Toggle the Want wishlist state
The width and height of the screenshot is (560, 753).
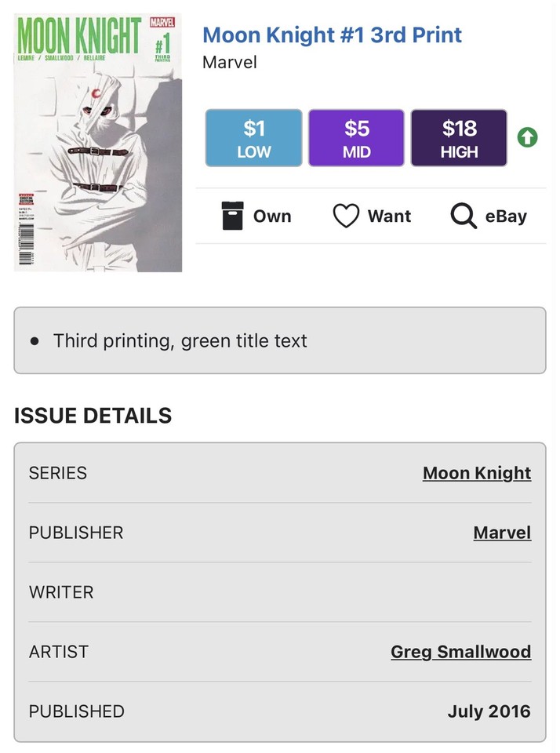point(371,216)
